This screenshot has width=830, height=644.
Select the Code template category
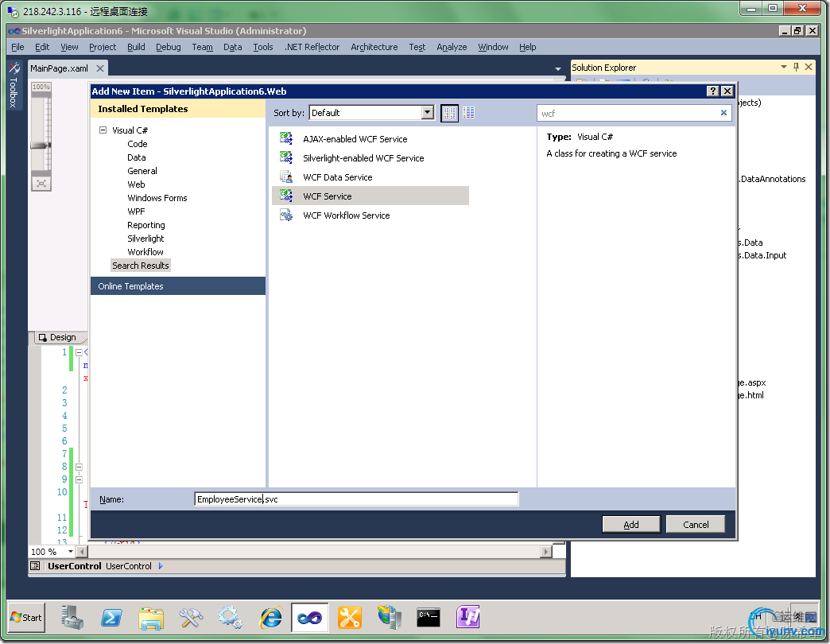point(137,143)
